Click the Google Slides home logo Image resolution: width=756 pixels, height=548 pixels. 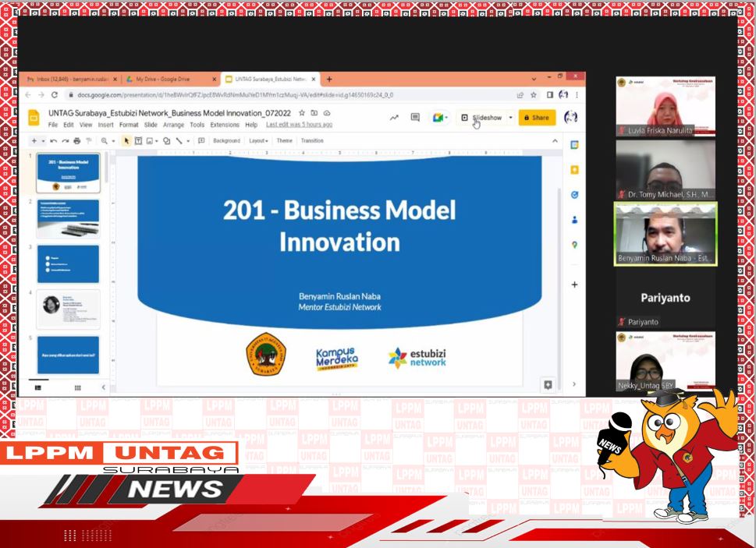pos(34,118)
